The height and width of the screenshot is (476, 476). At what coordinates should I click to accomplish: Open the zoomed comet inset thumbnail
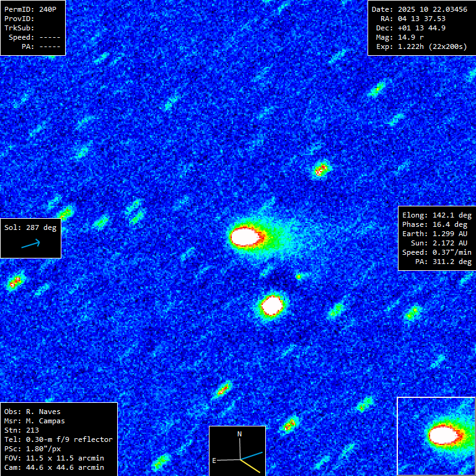(436, 436)
